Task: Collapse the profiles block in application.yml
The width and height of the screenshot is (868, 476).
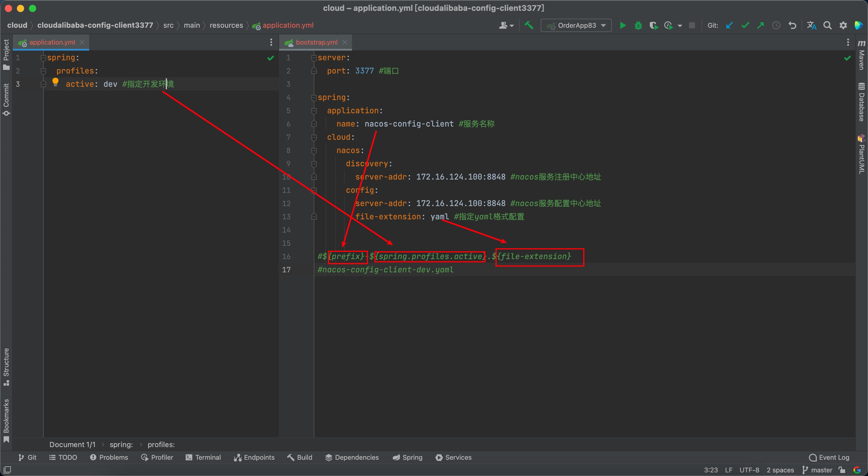Action: [x=43, y=71]
